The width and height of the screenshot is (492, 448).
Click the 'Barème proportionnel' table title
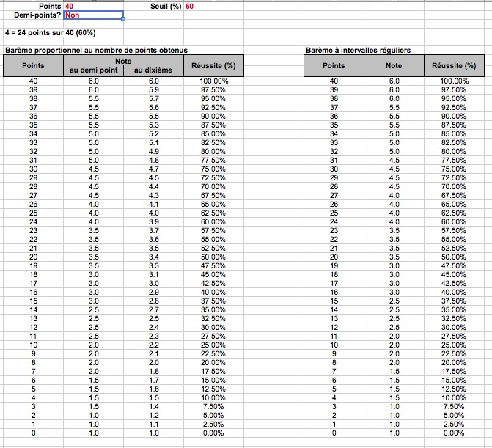(96, 51)
